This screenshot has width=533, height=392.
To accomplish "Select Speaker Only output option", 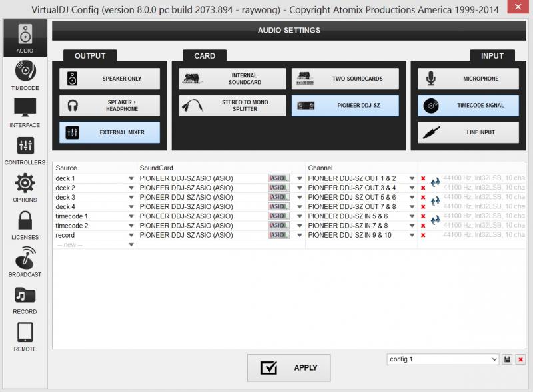I will point(110,79).
